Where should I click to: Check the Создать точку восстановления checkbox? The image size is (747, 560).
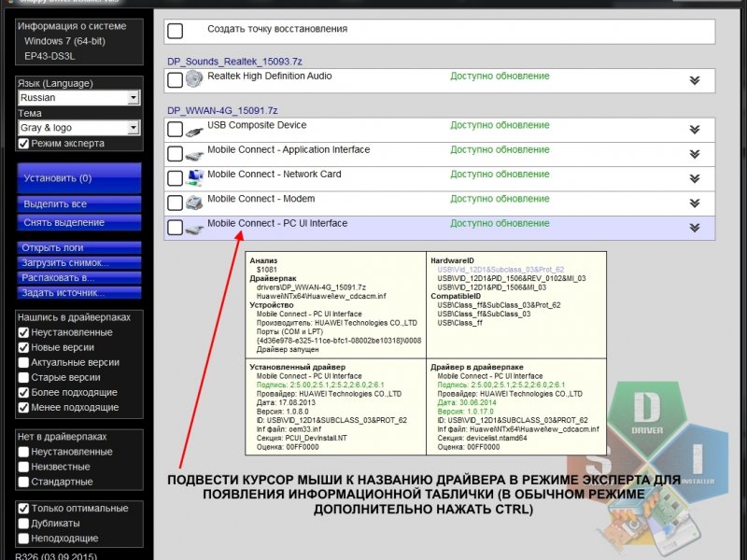(175, 31)
